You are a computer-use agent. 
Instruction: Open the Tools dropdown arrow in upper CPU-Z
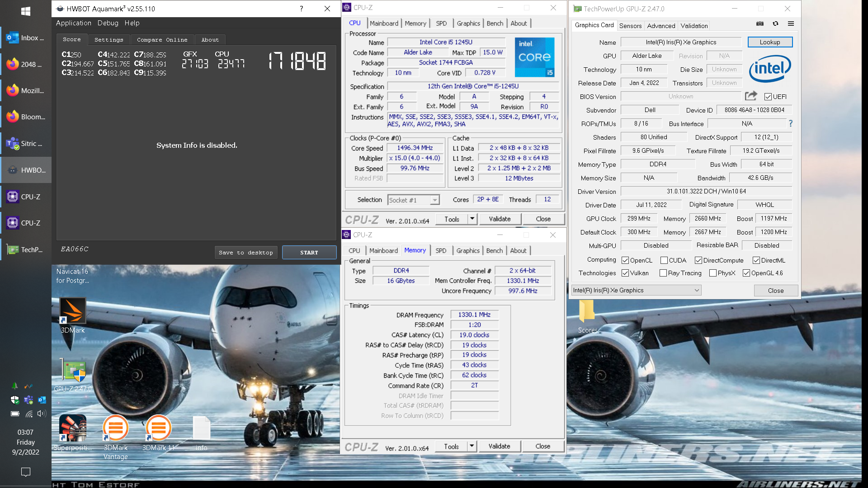[472, 219]
